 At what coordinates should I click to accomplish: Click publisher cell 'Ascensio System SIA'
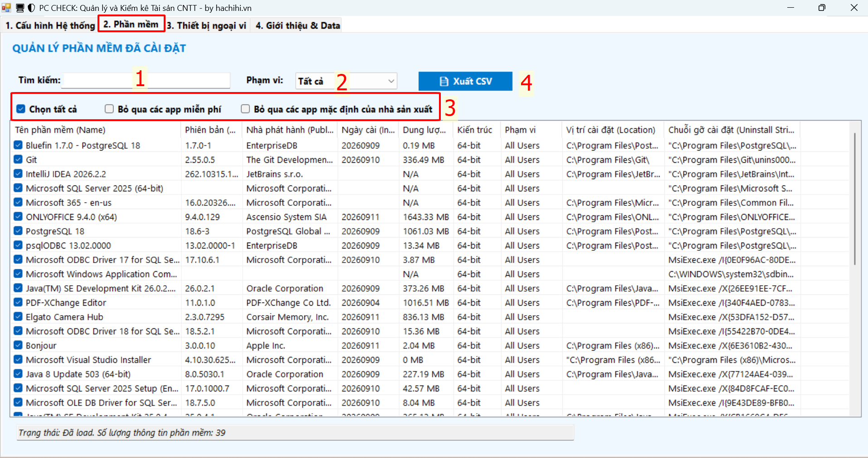286,217
